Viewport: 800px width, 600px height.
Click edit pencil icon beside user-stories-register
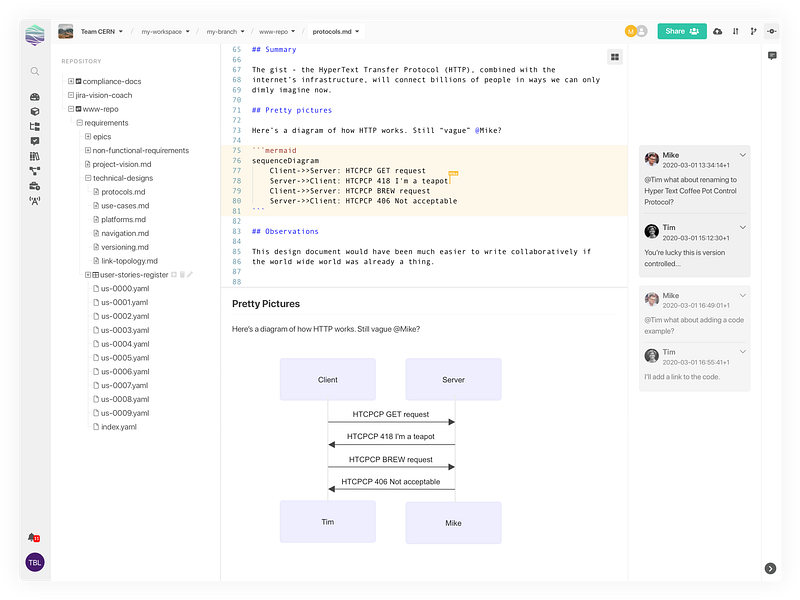[190, 274]
